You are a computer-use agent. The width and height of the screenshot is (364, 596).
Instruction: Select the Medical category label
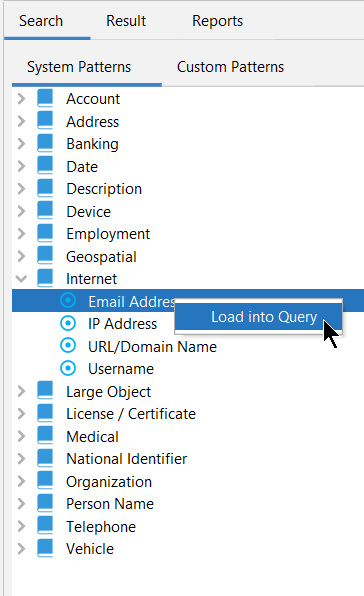92,436
